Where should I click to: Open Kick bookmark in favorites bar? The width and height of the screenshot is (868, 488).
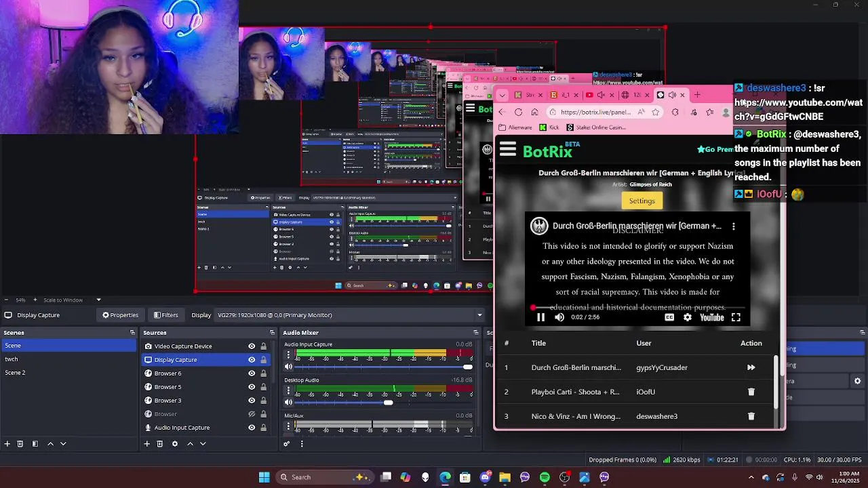[x=549, y=127]
